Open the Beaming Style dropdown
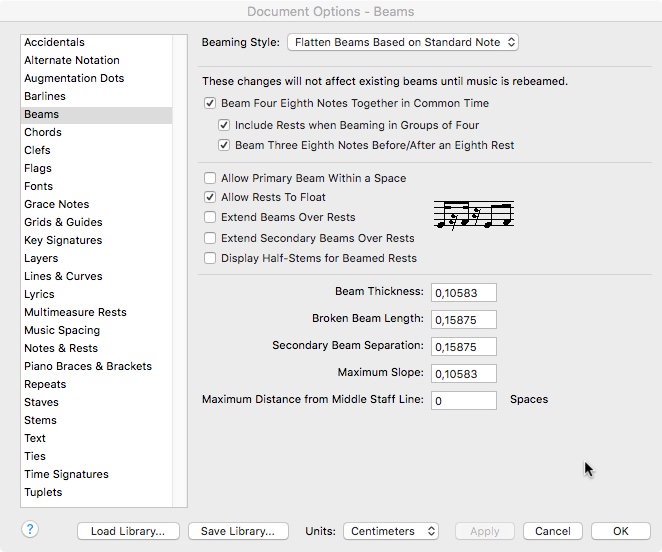 coord(402,42)
